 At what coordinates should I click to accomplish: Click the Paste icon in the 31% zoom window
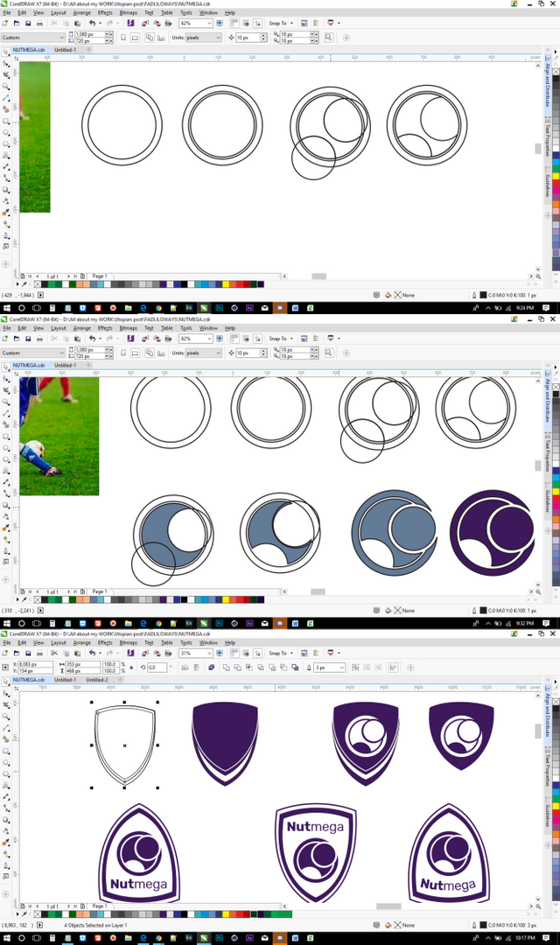[x=77, y=653]
